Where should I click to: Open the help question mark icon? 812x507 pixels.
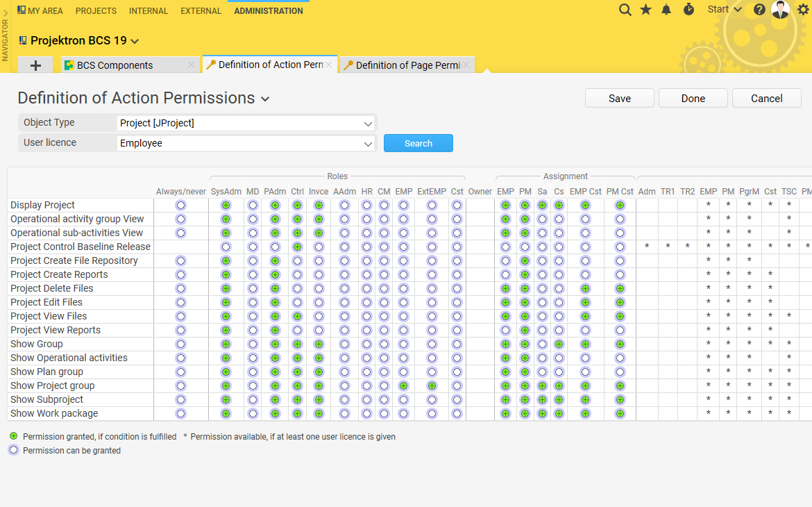coord(759,10)
